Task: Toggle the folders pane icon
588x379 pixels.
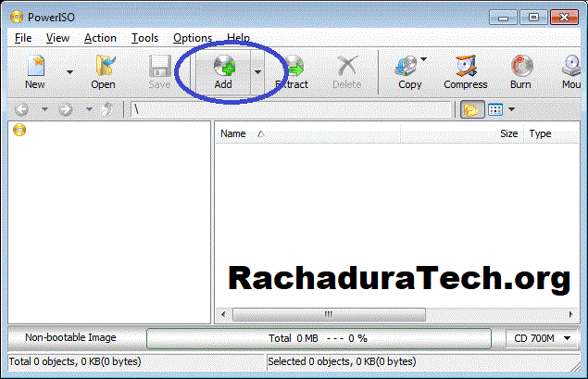Action: (472, 109)
